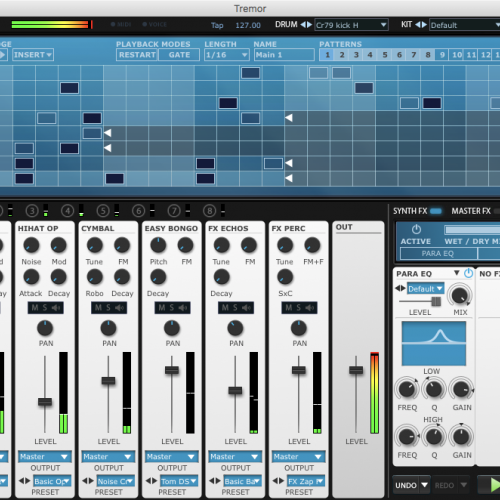Click the HIGH band Q knob

pos(434,437)
